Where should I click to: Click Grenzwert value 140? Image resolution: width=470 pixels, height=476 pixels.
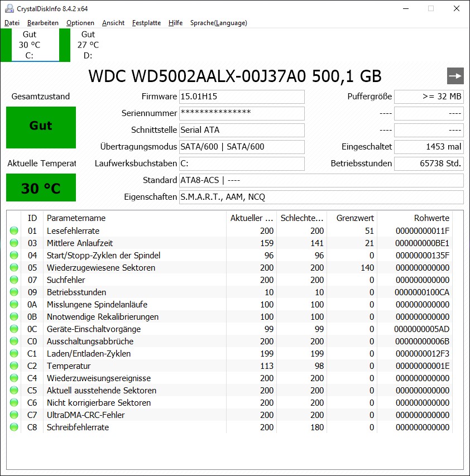pos(367,267)
